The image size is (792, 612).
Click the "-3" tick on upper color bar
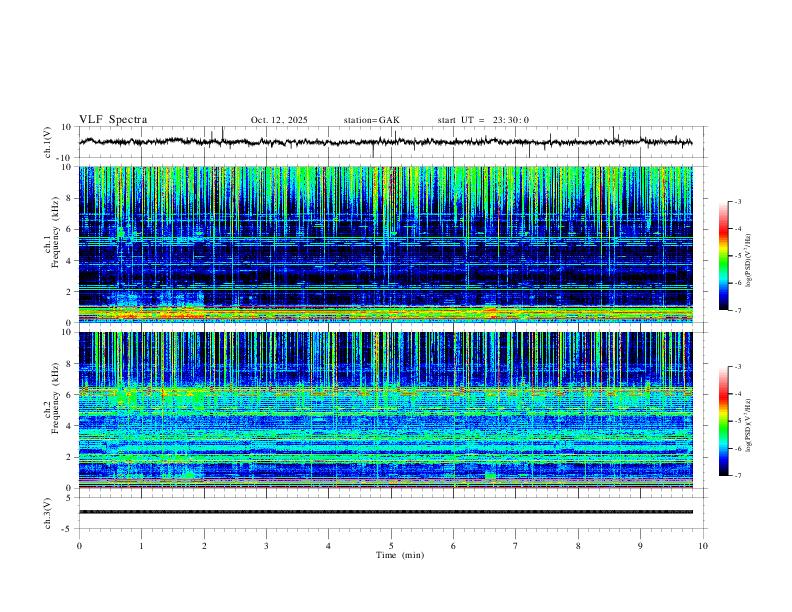coord(737,201)
